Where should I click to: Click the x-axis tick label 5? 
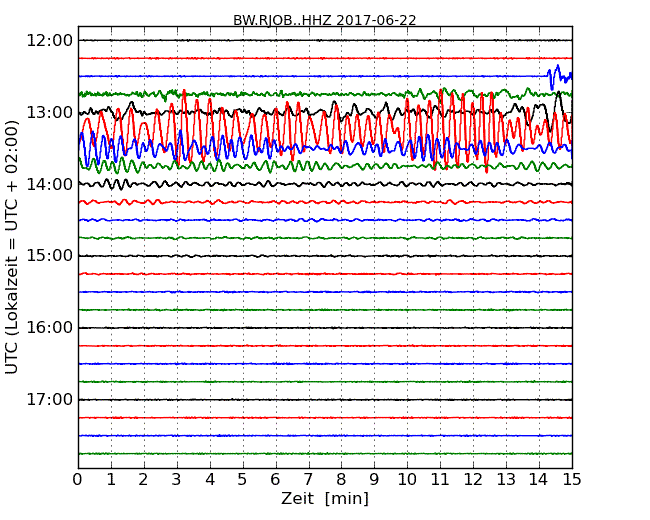coord(243,480)
